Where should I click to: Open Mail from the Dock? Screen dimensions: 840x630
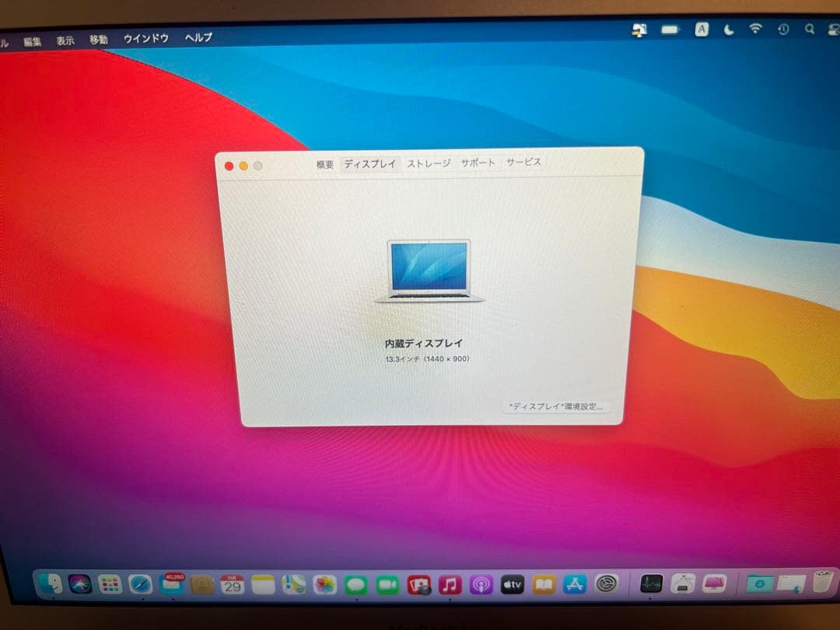tap(171, 585)
